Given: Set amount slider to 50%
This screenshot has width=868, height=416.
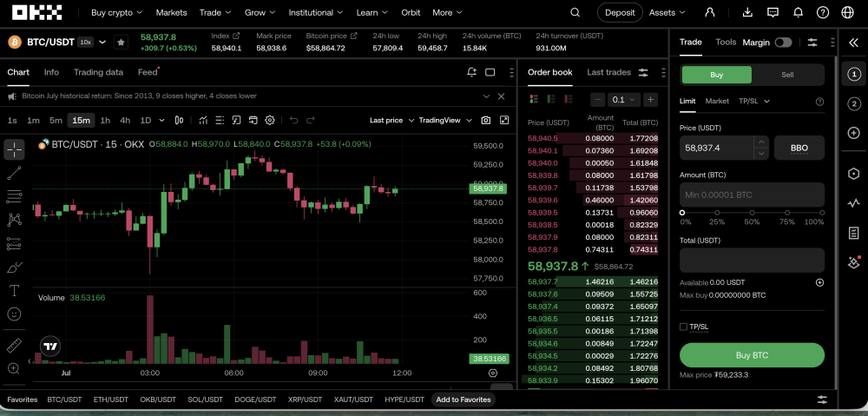Looking at the screenshot, I should click(x=752, y=213).
